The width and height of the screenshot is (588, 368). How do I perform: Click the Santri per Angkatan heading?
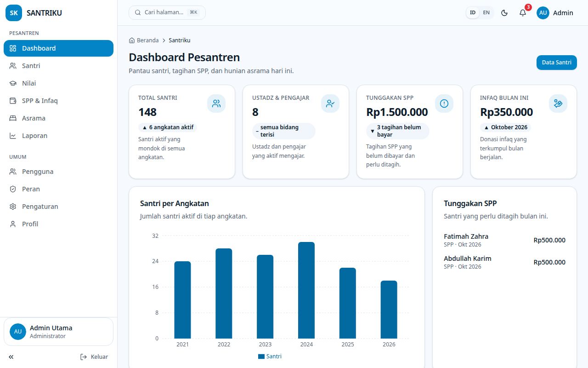(175, 203)
